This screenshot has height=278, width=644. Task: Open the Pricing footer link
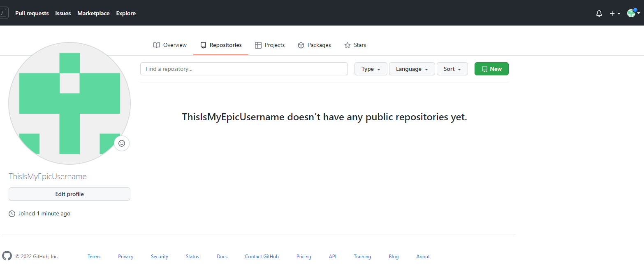click(303, 256)
